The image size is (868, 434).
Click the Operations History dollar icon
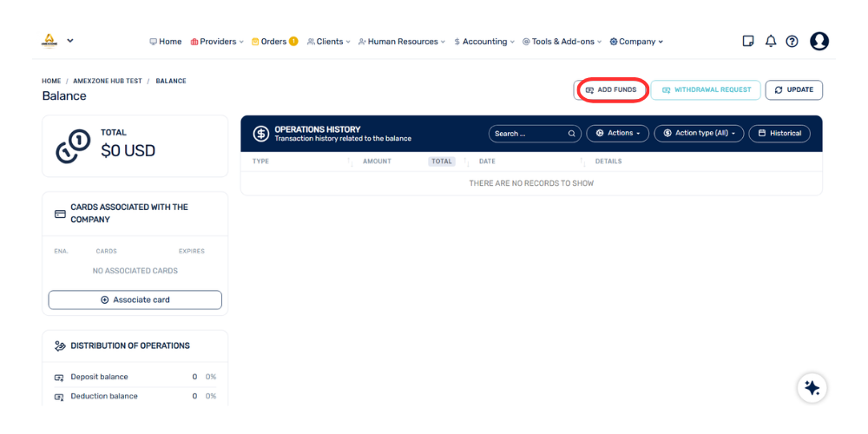tap(260, 134)
